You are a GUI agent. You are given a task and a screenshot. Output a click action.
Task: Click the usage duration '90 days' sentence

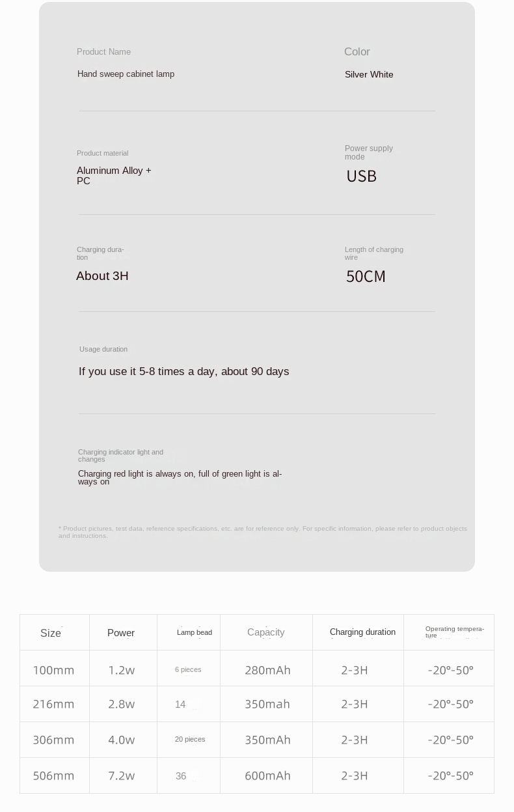[183, 372]
